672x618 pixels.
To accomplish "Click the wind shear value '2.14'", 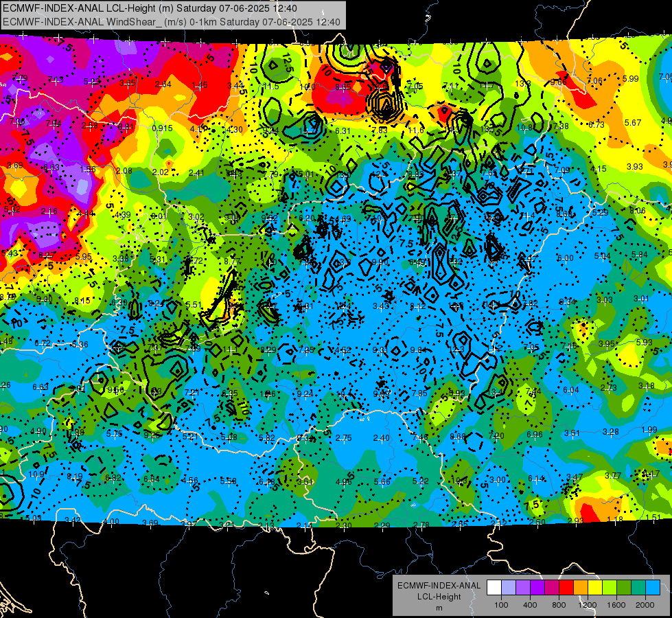I will click(x=304, y=526).
